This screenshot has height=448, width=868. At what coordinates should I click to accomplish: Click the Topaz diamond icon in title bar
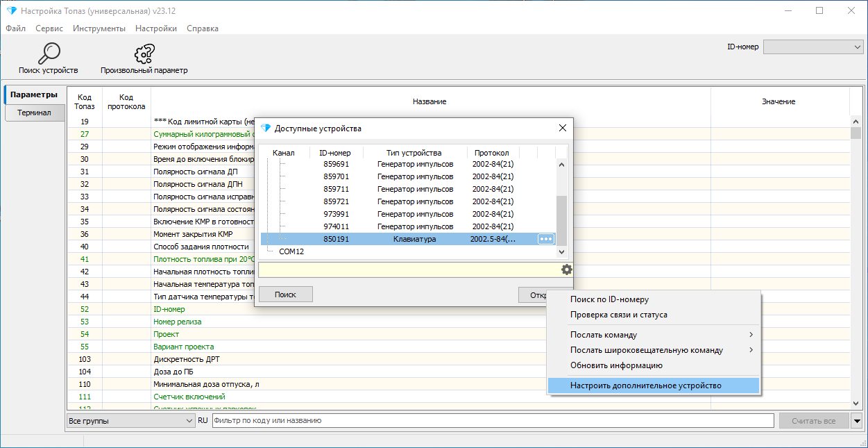coord(11,10)
